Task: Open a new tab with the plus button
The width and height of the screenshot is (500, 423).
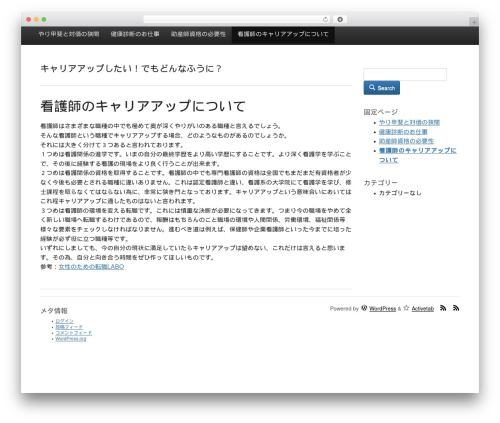Action: click(x=474, y=22)
